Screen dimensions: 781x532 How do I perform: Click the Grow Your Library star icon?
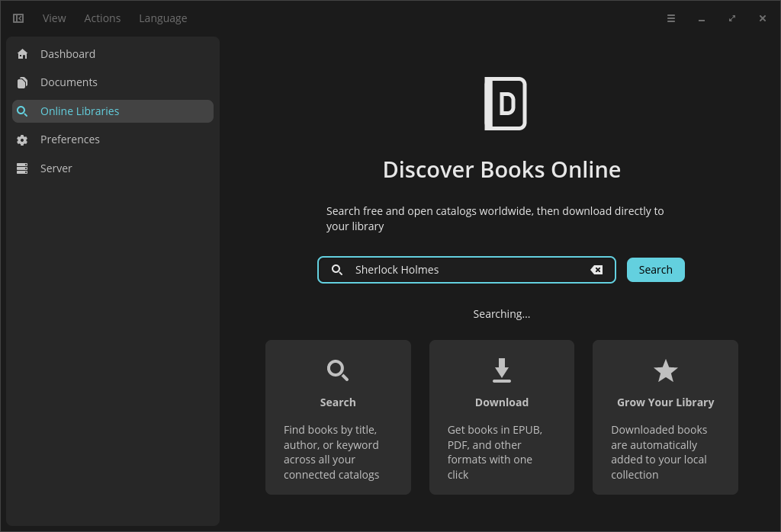coord(665,370)
